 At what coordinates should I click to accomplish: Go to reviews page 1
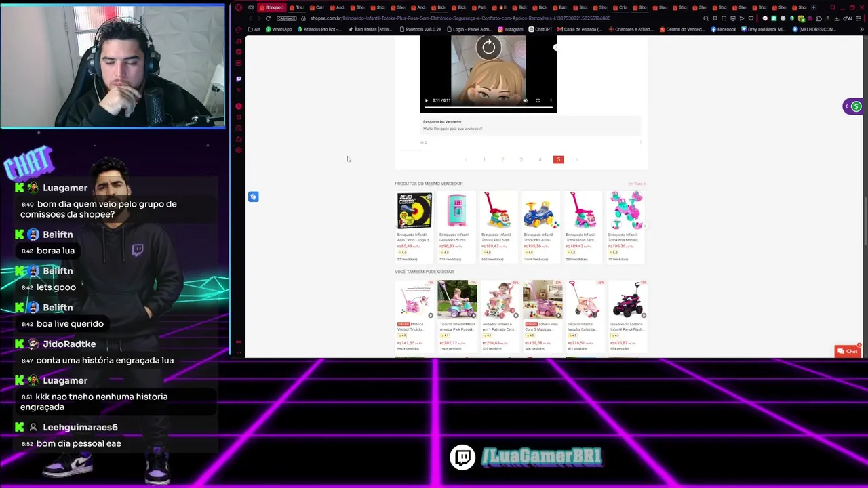pyautogui.click(x=484, y=160)
